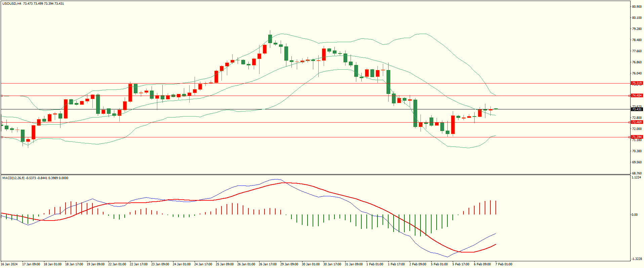Click left anchor handle of 72.469 line
This screenshot has width=644, height=268.
(2, 122)
